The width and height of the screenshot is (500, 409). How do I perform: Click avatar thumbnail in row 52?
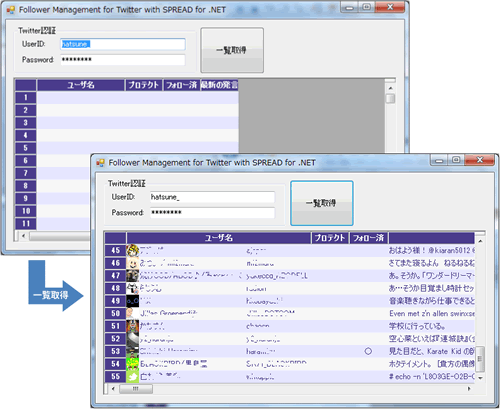pyautogui.click(x=133, y=339)
